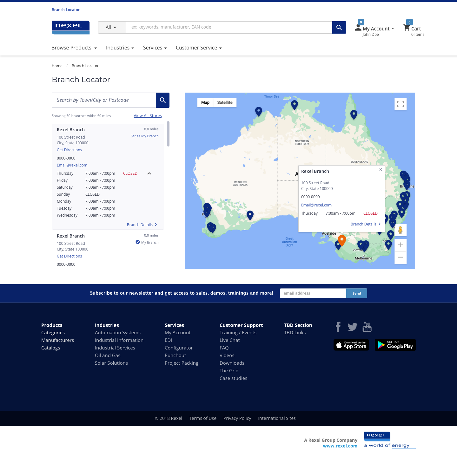Image resolution: width=457 pixels, height=476 pixels.
Task: Toggle fullscreen view on the map
Action: 401,104
